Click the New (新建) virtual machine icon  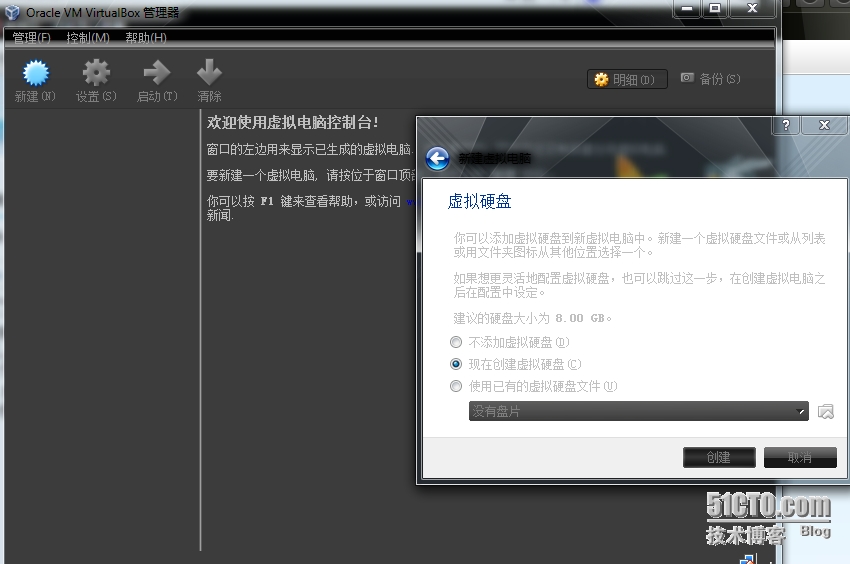click(x=36, y=73)
